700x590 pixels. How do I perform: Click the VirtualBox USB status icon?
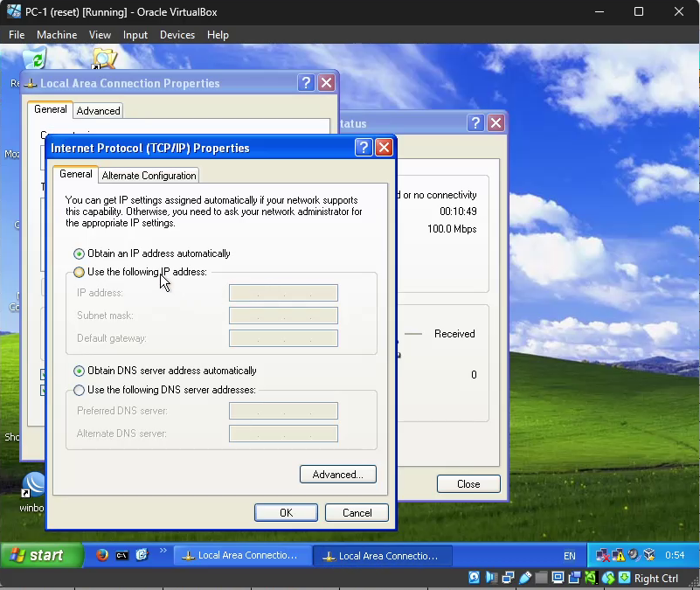525,578
